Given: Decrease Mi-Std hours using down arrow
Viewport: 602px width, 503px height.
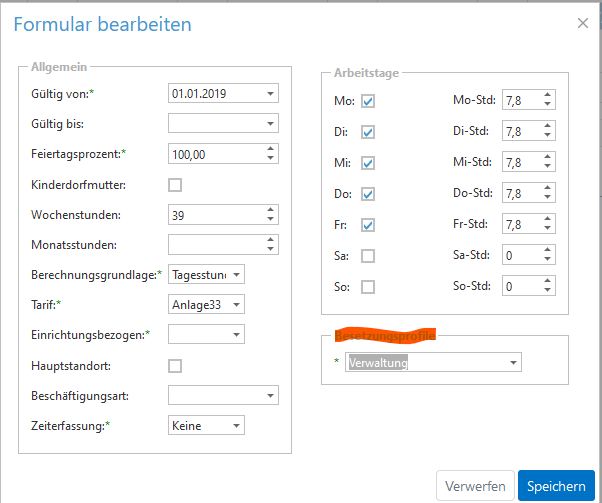Looking at the screenshot, I should (547, 167).
